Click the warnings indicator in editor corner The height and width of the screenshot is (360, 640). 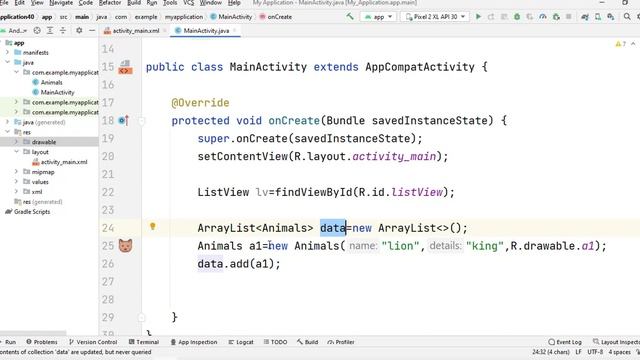[620, 44]
